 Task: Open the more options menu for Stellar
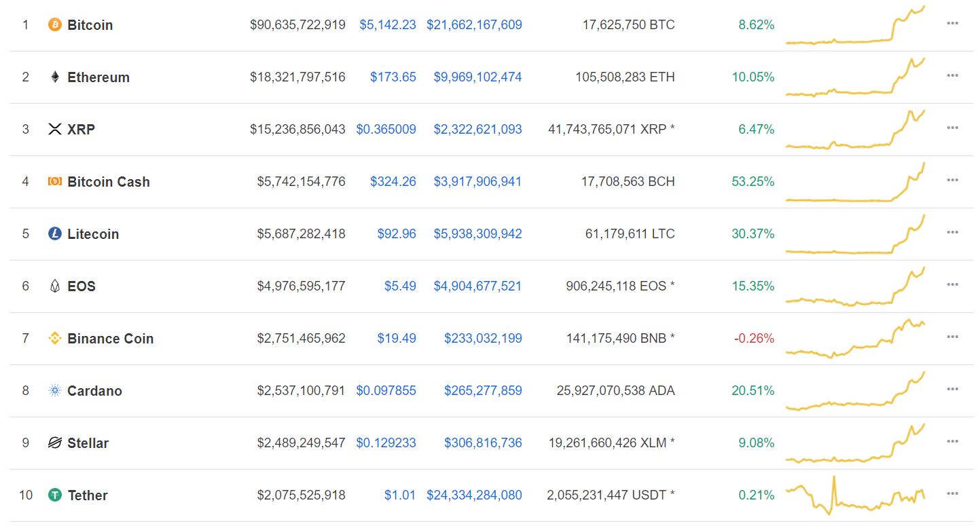tap(952, 441)
